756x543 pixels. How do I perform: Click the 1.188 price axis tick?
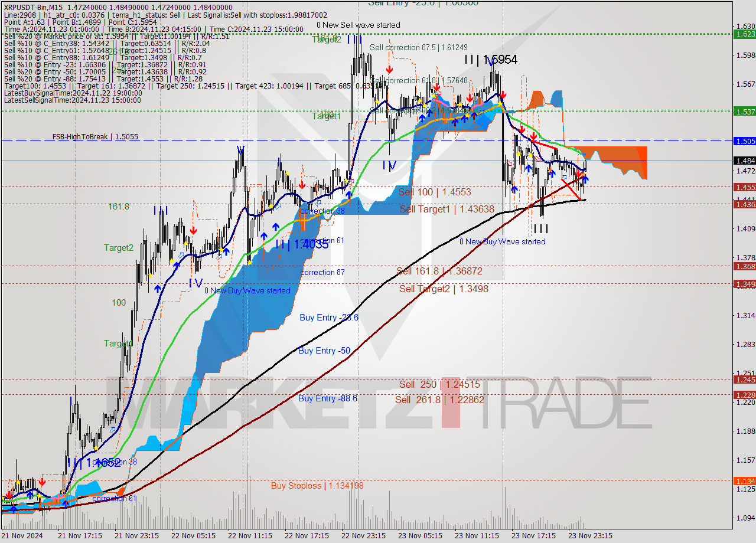745,431
